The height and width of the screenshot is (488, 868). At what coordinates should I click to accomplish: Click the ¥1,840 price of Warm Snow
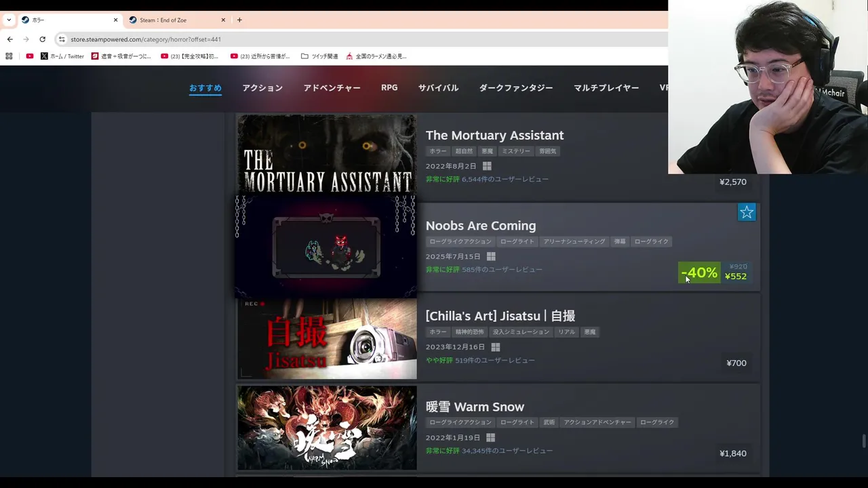[733, 453]
